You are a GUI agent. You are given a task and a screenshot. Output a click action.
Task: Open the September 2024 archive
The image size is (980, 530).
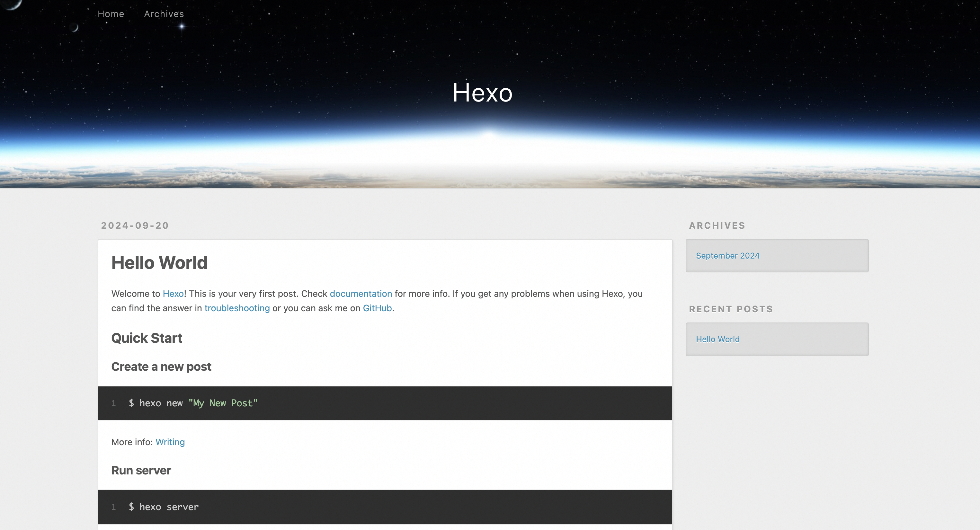tap(727, 256)
